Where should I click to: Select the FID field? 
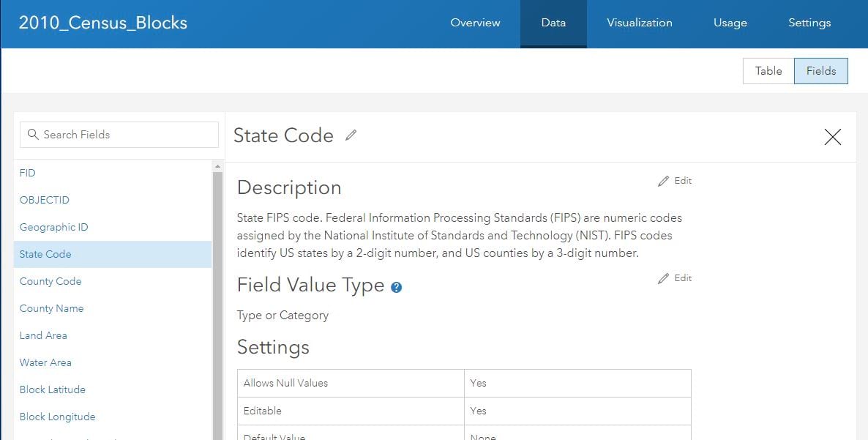click(x=28, y=173)
